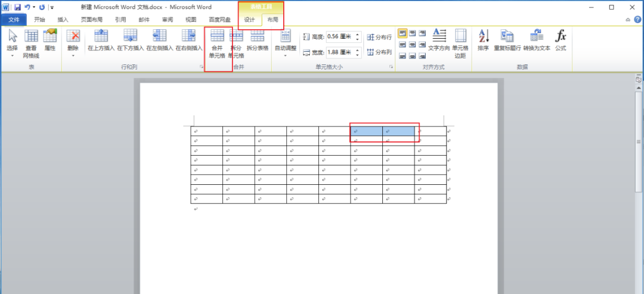The width and height of the screenshot is (644, 294).
Task: Click Split Cells (拆分单元格) in ribbon
Action: [x=236, y=43]
